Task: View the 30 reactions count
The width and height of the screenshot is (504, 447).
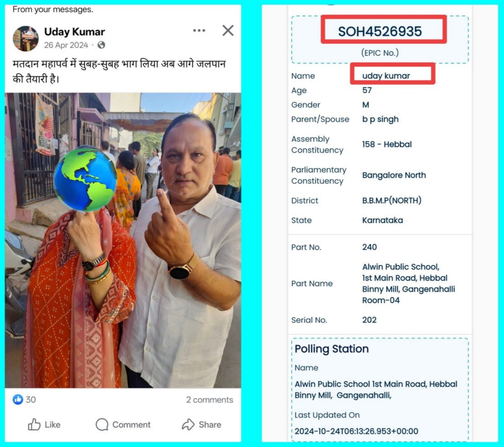Action: coord(31,400)
